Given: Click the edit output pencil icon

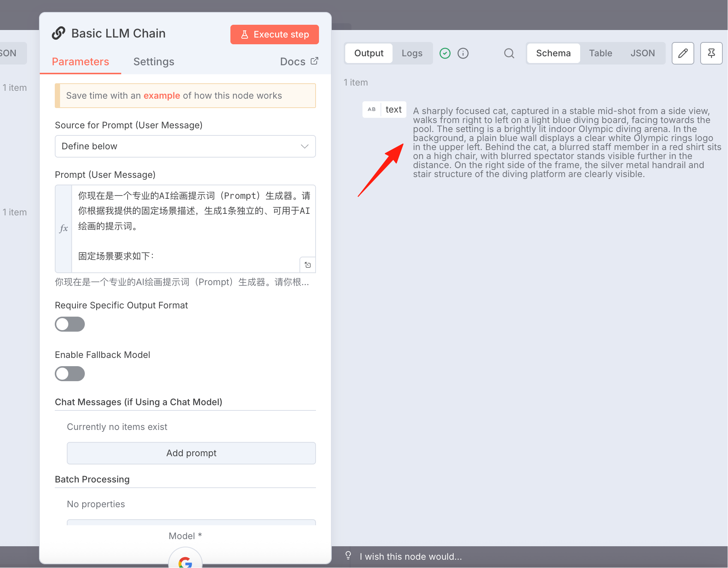Looking at the screenshot, I should pos(683,53).
